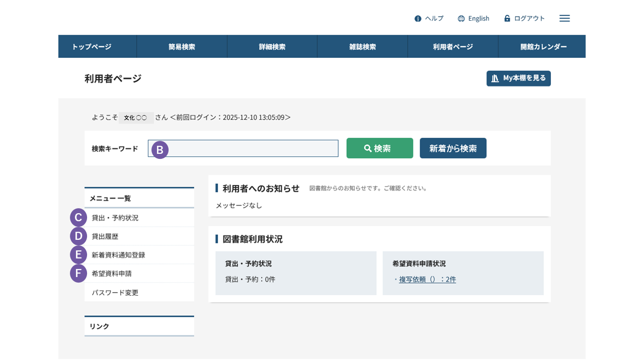Click the bookshelf icon on My本棚 button
This screenshot has width=644, height=362.
(x=495, y=78)
